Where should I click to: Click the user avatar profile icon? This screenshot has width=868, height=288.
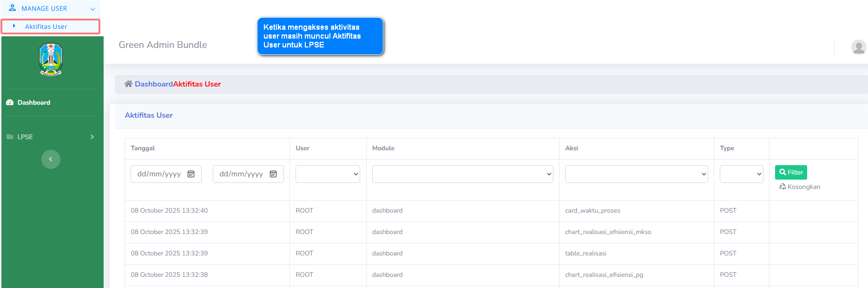coord(858,47)
